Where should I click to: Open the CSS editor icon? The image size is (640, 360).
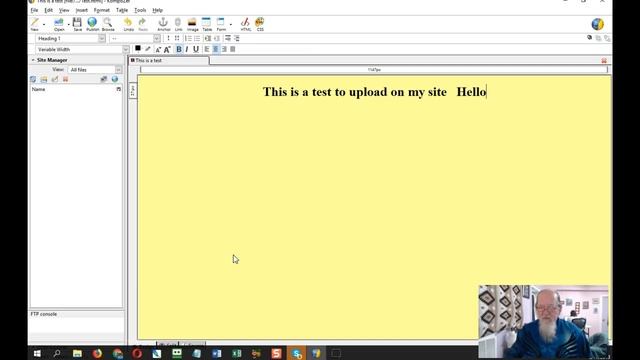260,24
